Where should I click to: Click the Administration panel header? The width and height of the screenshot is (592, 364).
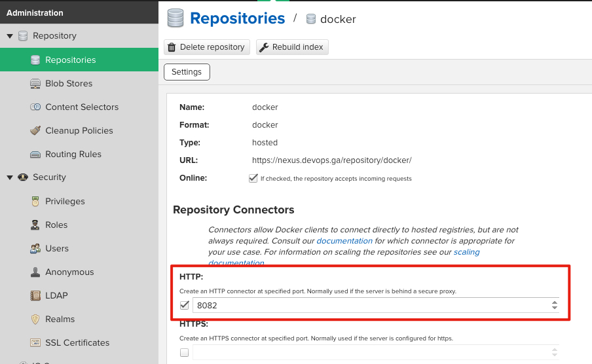[79, 12]
